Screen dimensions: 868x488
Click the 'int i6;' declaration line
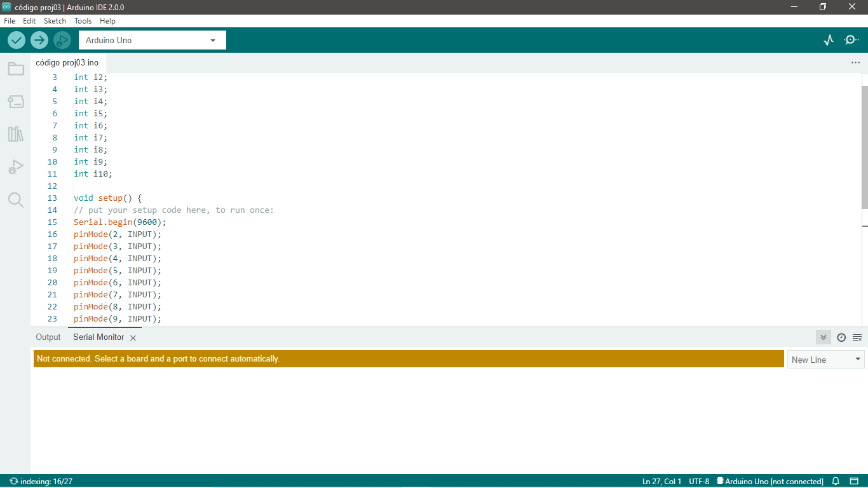[x=91, y=126]
